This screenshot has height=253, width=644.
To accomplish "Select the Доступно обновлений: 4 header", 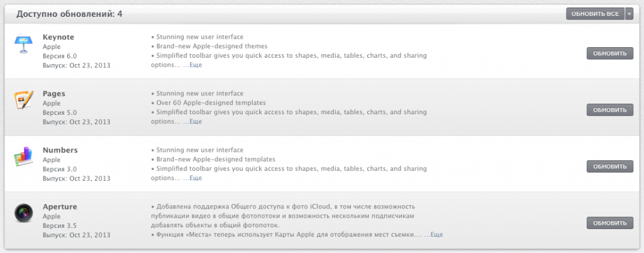I will (x=69, y=14).
